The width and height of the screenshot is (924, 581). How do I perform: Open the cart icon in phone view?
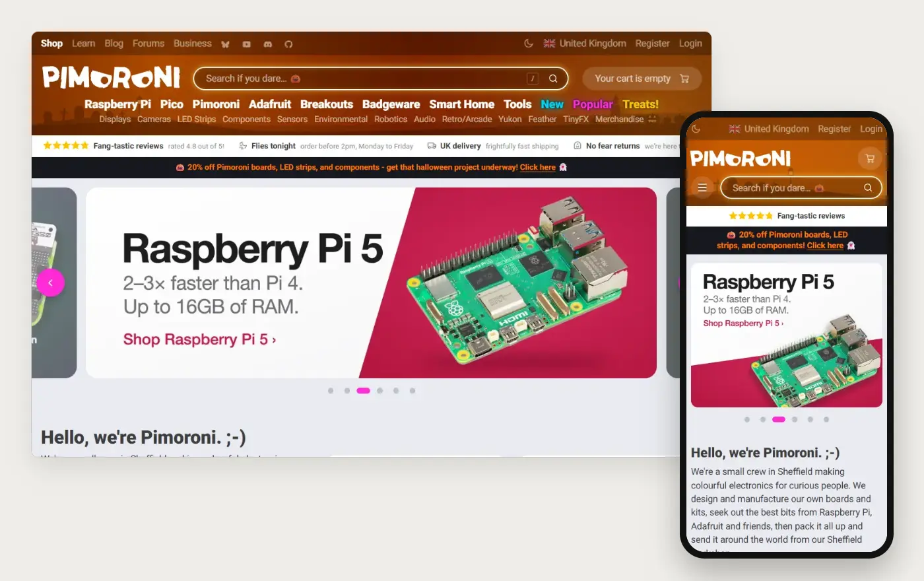[x=870, y=158]
